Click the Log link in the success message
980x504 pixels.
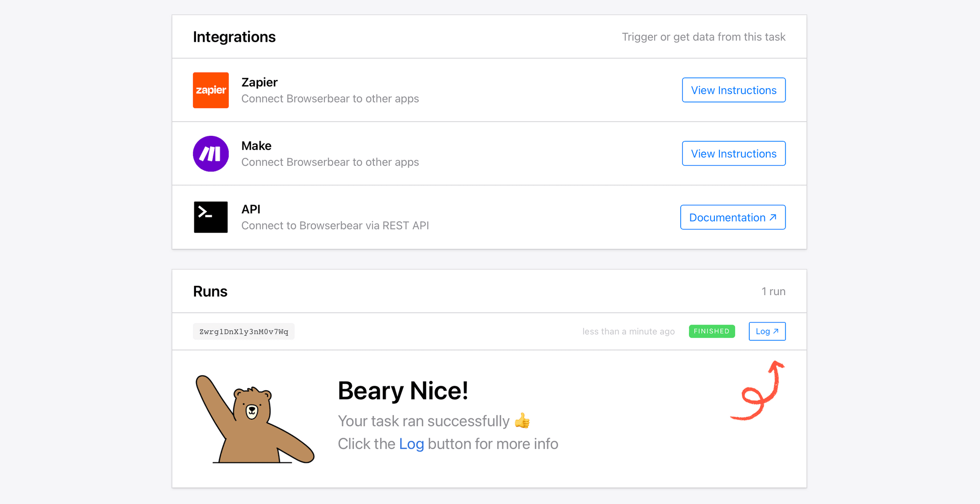tap(411, 444)
